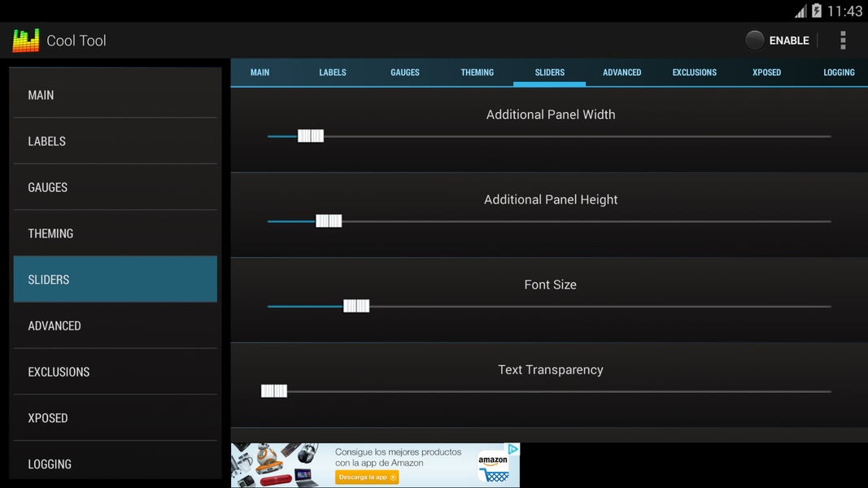Viewport: 868px width, 488px height.
Task: Tap the battery charging status icon
Action: (817, 11)
